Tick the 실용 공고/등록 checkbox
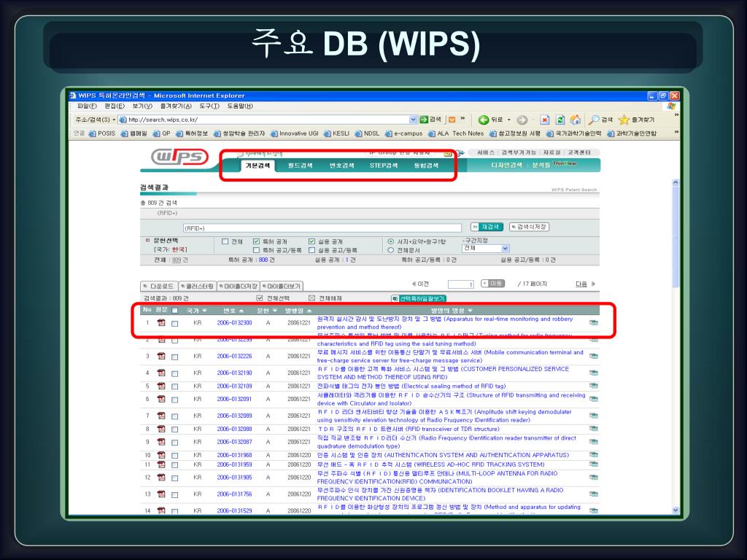Viewport: 747px width, 560px height. (x=311, y=250)
